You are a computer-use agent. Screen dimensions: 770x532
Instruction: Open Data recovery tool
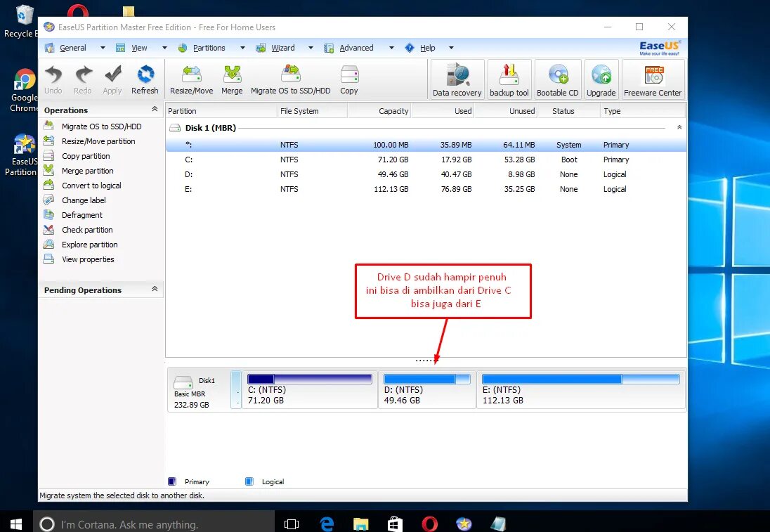[457, 79]
